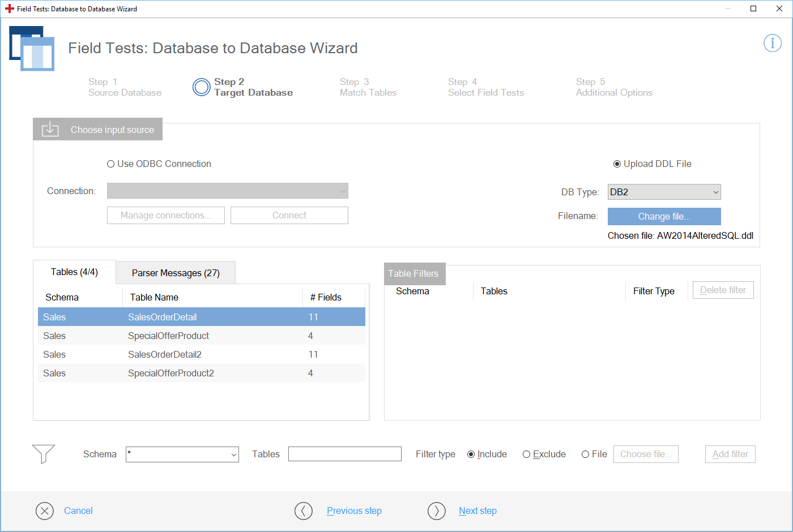Switch to the Parser Messages (27) tab
Screen dimensions: 793x532
pyautogui.click(x=176, y=273)
